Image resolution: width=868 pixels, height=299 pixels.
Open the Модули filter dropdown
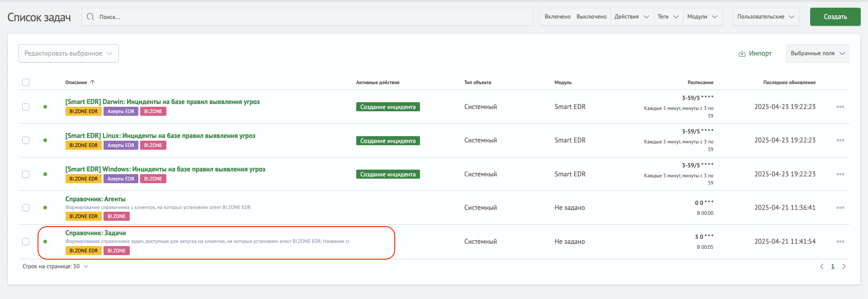(703, 17)
